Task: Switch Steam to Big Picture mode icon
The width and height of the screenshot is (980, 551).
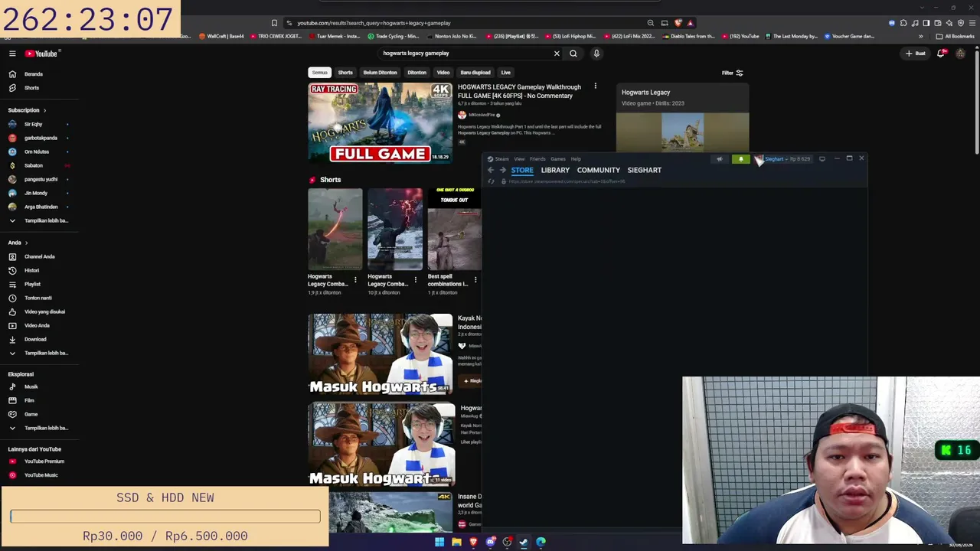Action: (x=822, y=159)
